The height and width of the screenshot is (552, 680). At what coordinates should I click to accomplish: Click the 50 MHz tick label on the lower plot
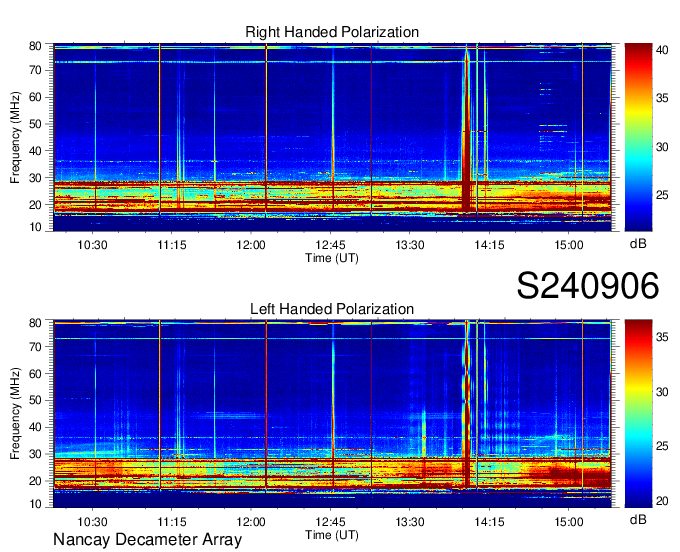pyautogui.click(x=35, y=400)
